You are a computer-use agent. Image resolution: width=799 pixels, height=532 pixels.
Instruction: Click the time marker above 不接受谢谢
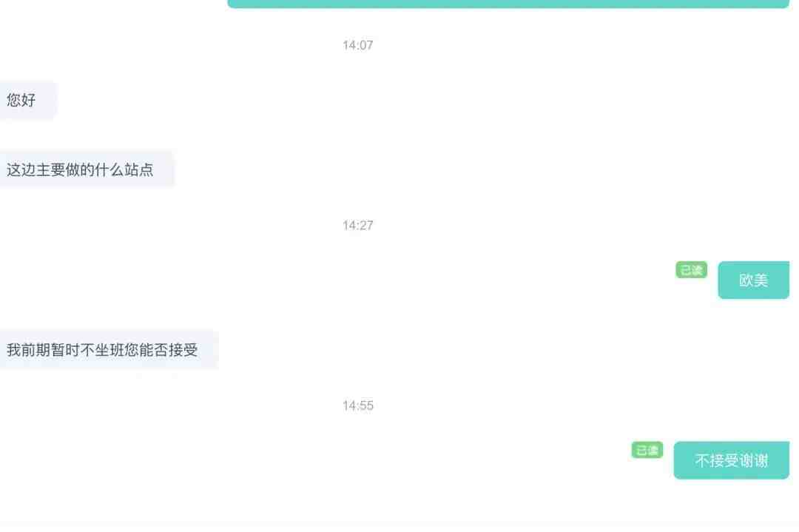click(x=358, y=405)
